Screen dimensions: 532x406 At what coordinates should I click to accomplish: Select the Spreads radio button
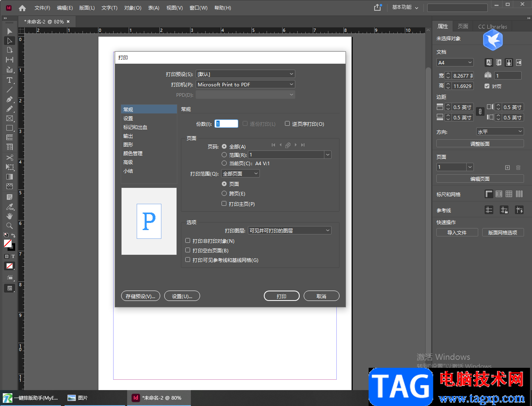tap(224, 193)
